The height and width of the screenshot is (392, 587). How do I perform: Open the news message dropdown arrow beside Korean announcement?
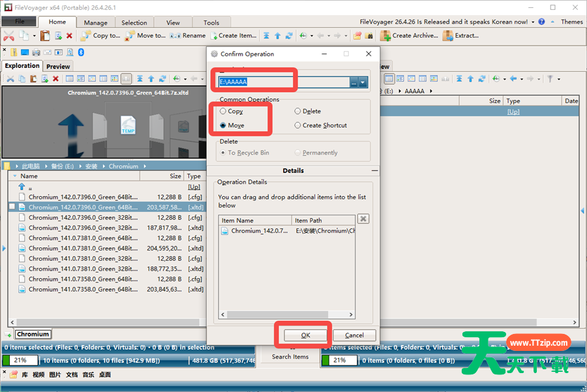[x=533, y=22]
